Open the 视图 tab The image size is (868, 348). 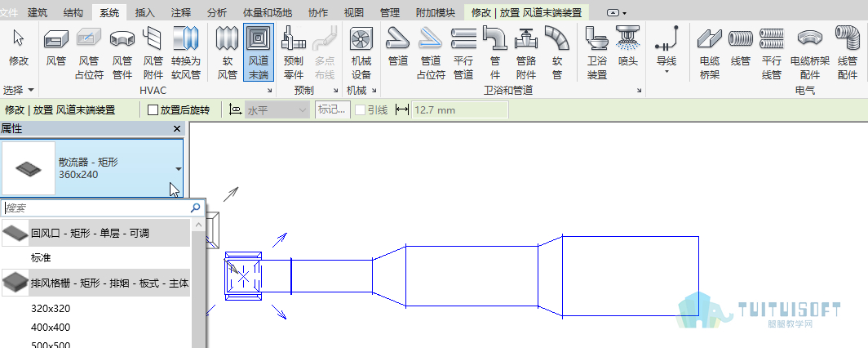[354, 12]
